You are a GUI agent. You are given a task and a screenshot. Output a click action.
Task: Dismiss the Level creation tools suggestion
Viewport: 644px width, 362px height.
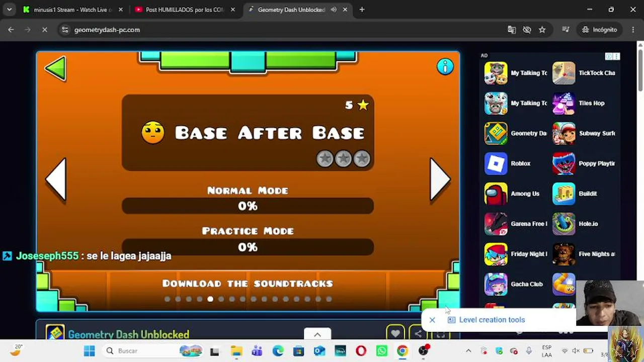coord(432,320)
